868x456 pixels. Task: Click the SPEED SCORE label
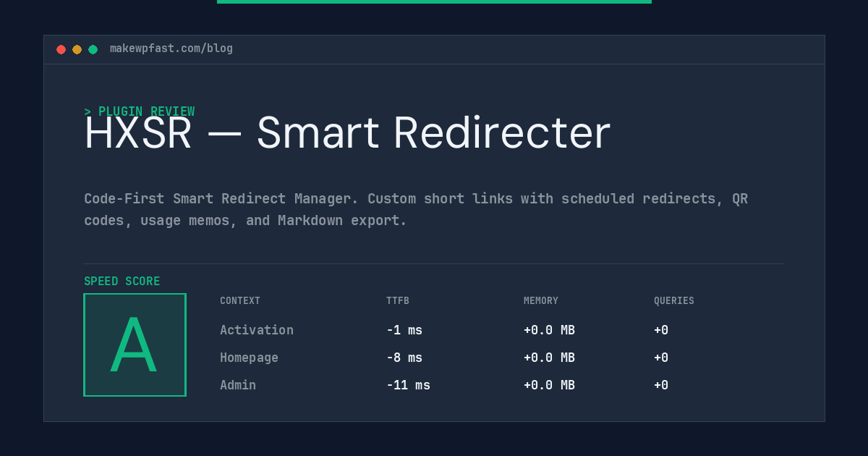click(122, 282)
